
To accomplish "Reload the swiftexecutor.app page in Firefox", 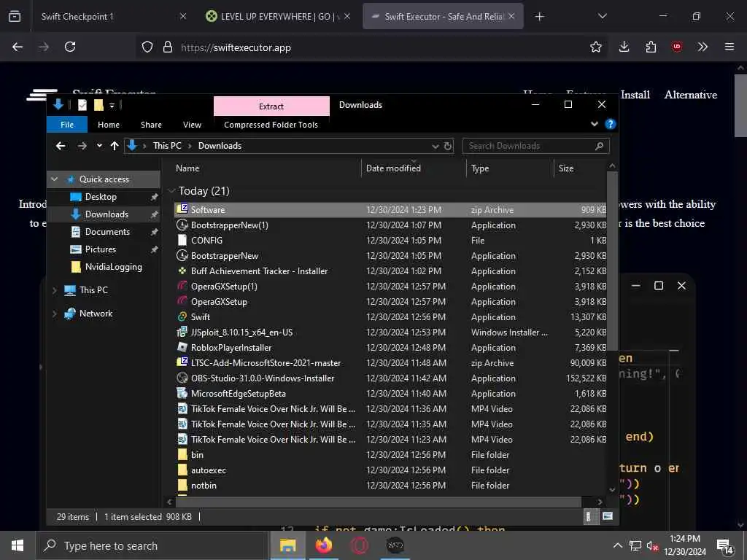I will coord(70,47).
